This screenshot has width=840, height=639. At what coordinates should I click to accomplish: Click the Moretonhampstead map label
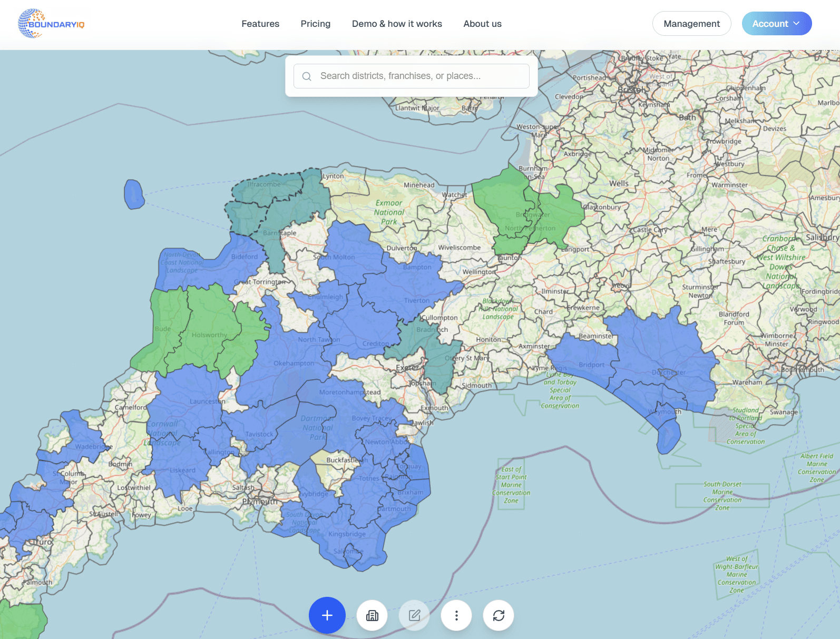click(350, 392)
